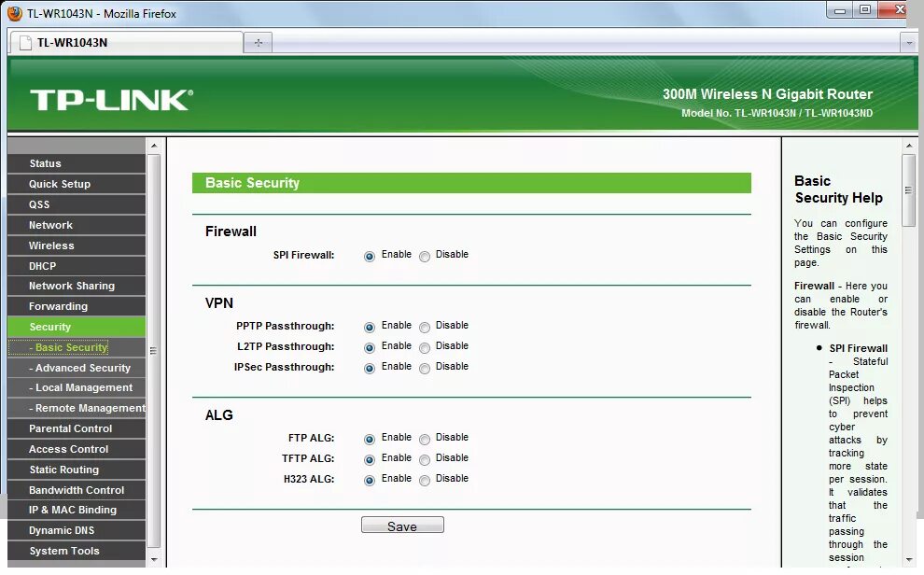924x575 pixels.
Task: Open Dynamic DNS in the sidebar
Action: [x=77, y=530]
